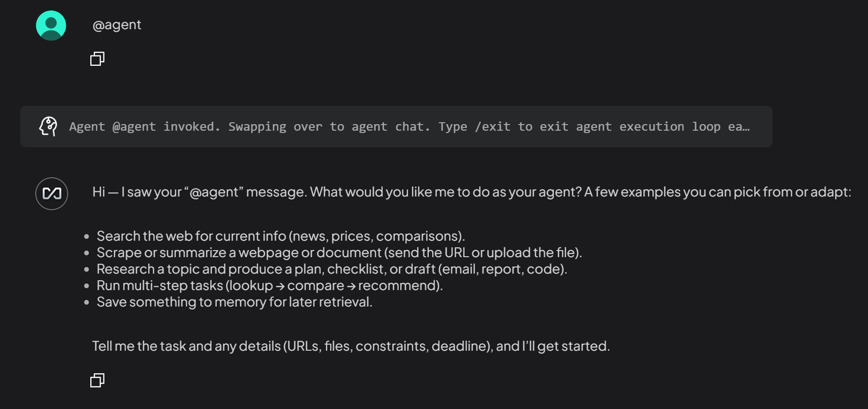The height and width of the screenshot is (409, 868).
Task: Select the 'Save something to memory' bullet
Action: point(234,302)
